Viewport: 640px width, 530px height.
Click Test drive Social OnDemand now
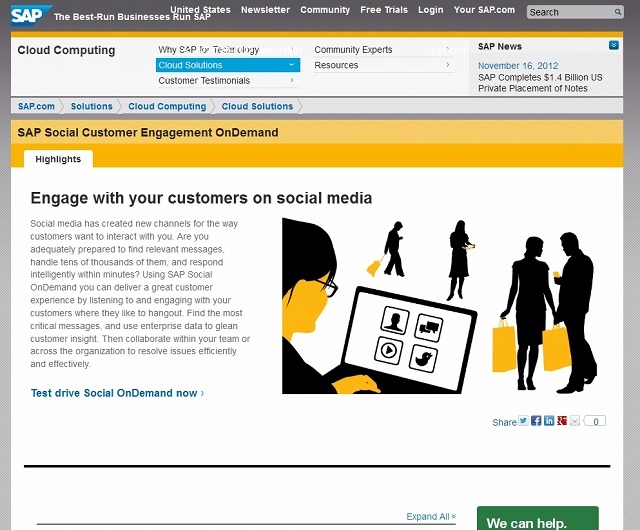click(118, 393)
